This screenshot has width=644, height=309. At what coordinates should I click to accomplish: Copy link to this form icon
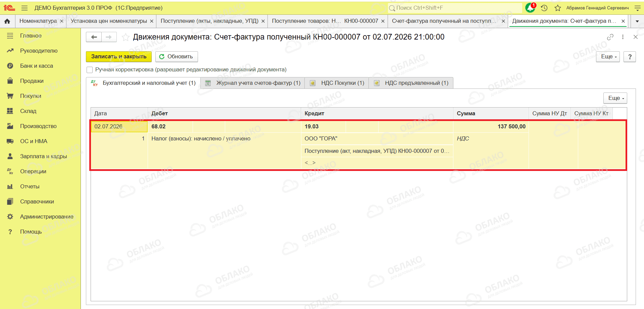(x=610, y=37)
